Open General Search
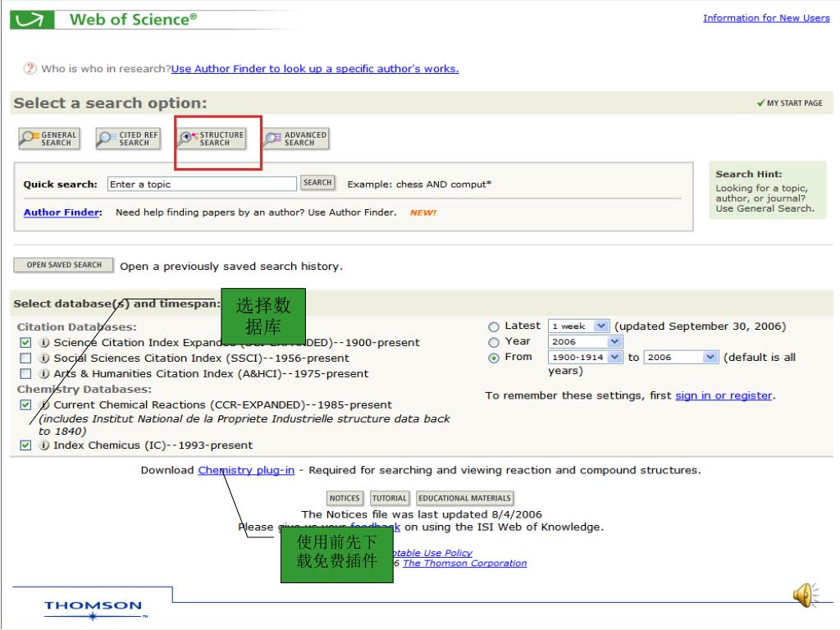 [x=49, y=139]
